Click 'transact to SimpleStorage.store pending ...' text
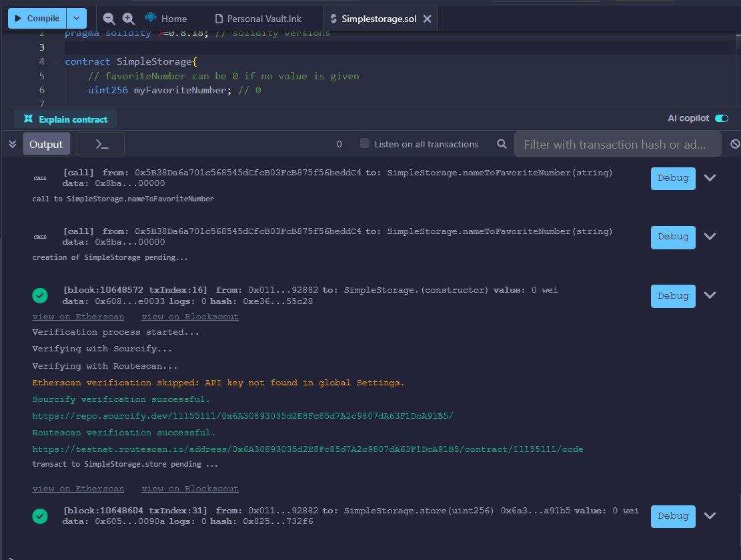The image size is (741, 560). 125,464
